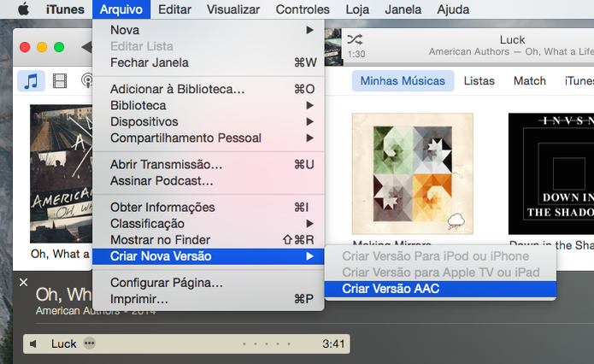This screenshot has height=364, width=594.
Task: Click the back arrow in the iTunes toolbar
Action: click(87, 47)
